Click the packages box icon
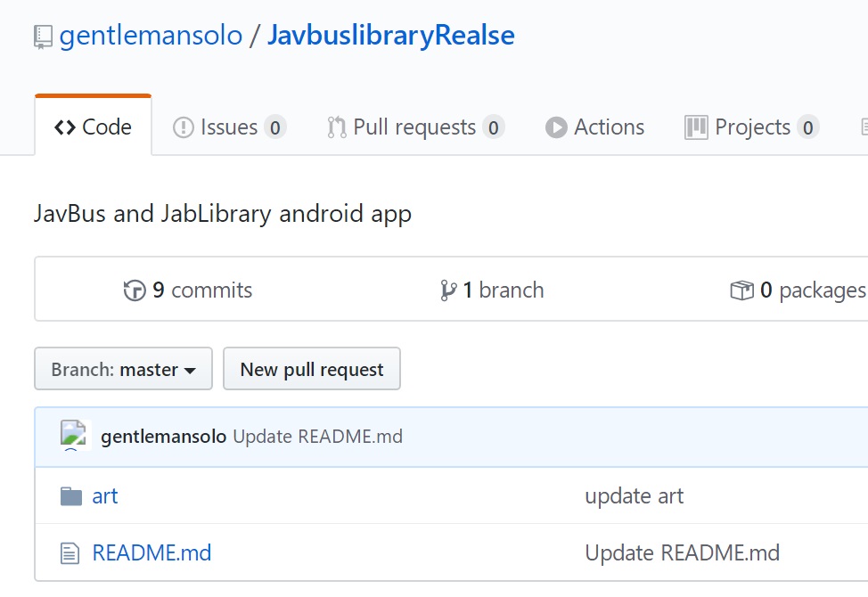This screenshot has height=597, width=868. click(x=741, y=290)
